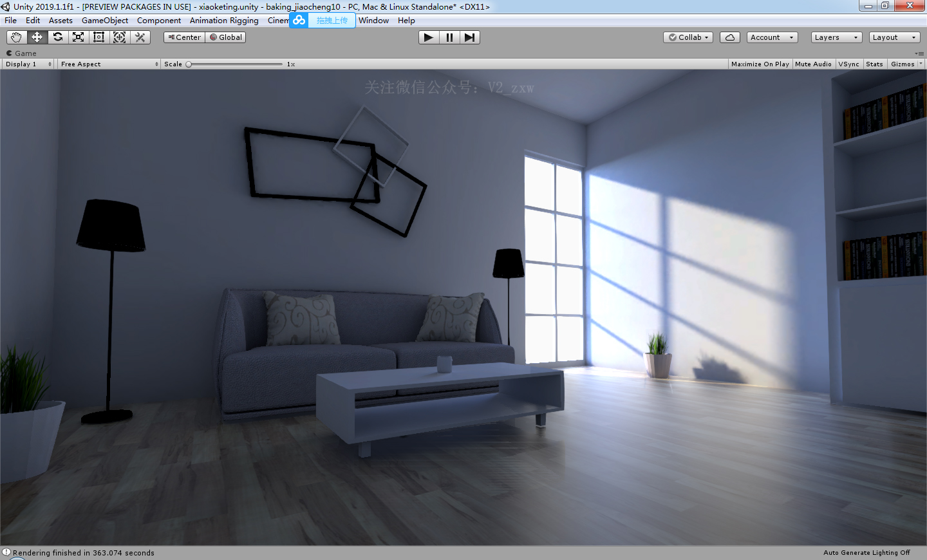Toggle Maximize On Play
927x560 pixels.
tap(760, 64)
